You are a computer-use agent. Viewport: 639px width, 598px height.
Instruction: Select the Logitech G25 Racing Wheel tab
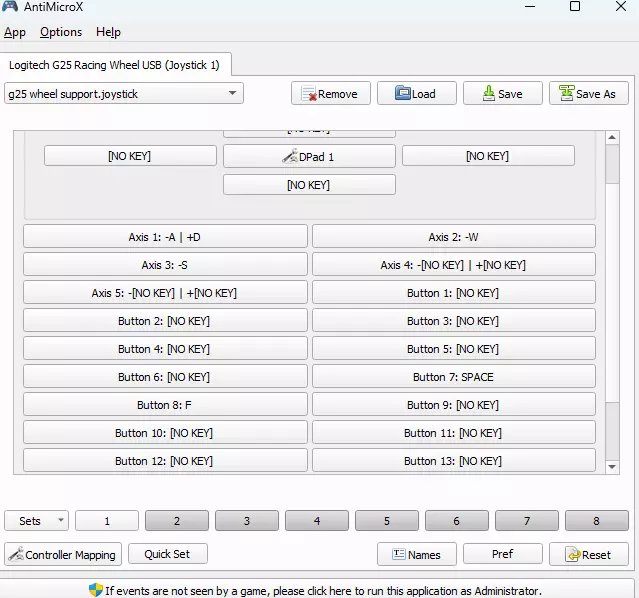[x=115, y=65]
